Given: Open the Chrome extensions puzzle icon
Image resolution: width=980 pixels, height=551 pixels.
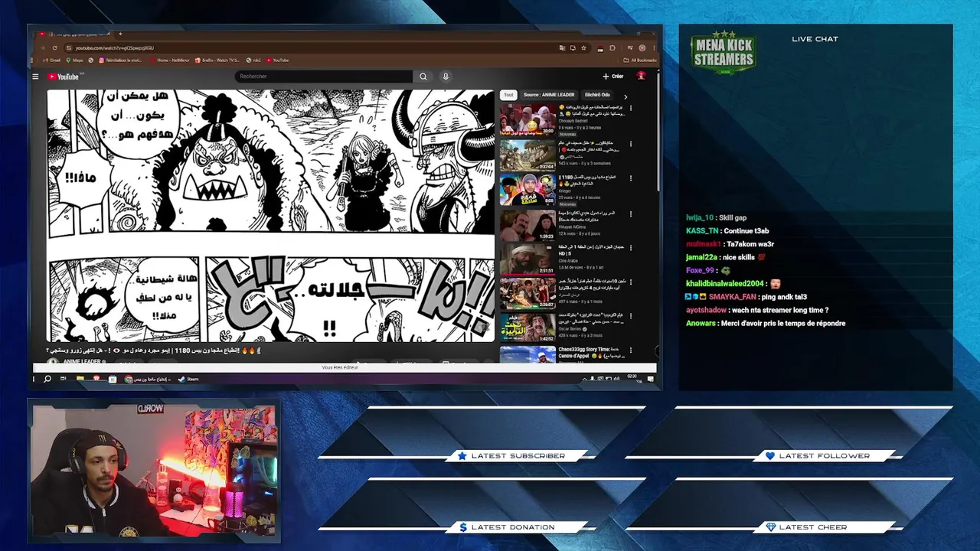Looking at the screenshot, I should pos(612,47).
